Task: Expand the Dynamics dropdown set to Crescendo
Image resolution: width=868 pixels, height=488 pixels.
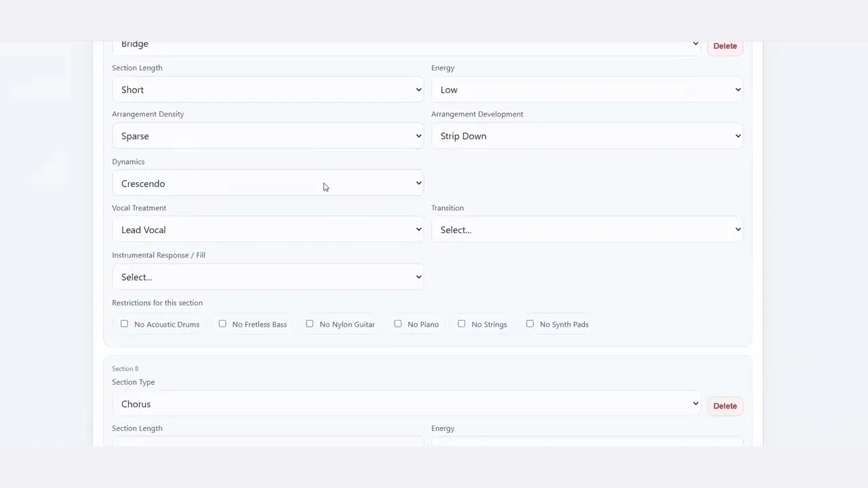Action: pyautogui.click(x=268, y=183)
